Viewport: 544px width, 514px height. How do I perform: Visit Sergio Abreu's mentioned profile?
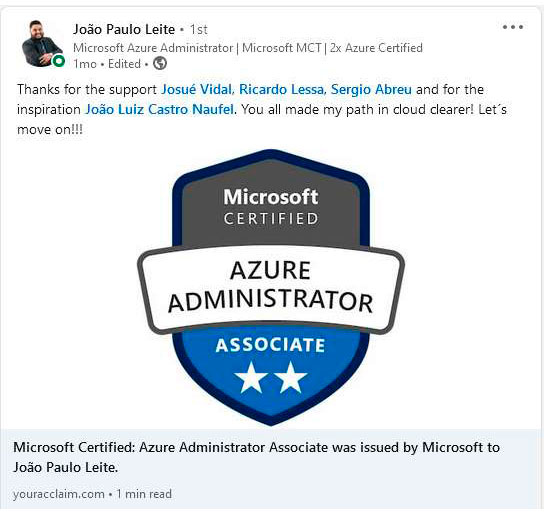click(371, 89)
